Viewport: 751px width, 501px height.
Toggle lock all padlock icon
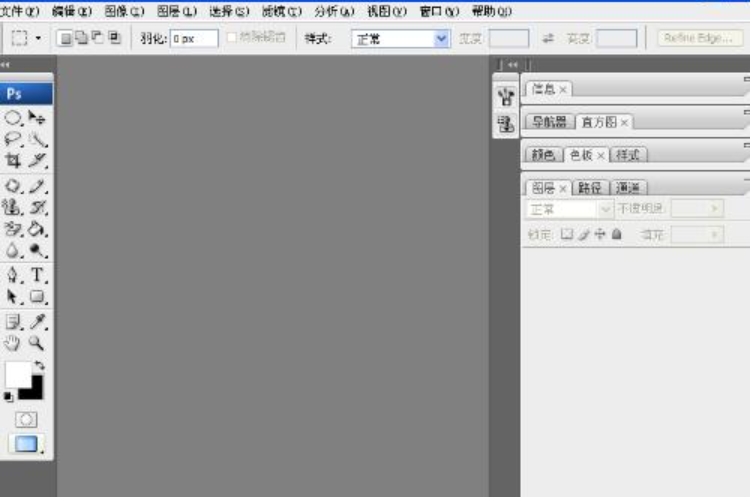[x=617, y=234]
